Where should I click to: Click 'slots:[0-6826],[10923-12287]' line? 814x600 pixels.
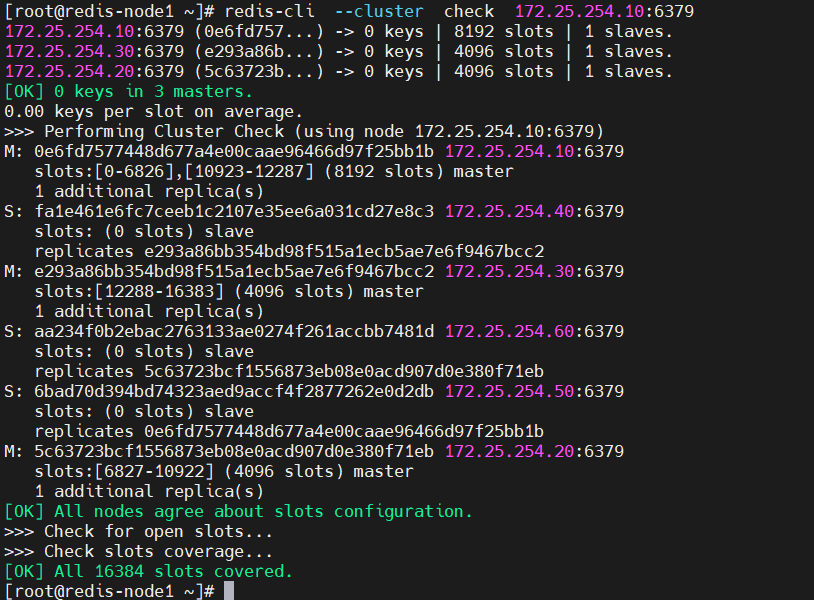point(274,171)
